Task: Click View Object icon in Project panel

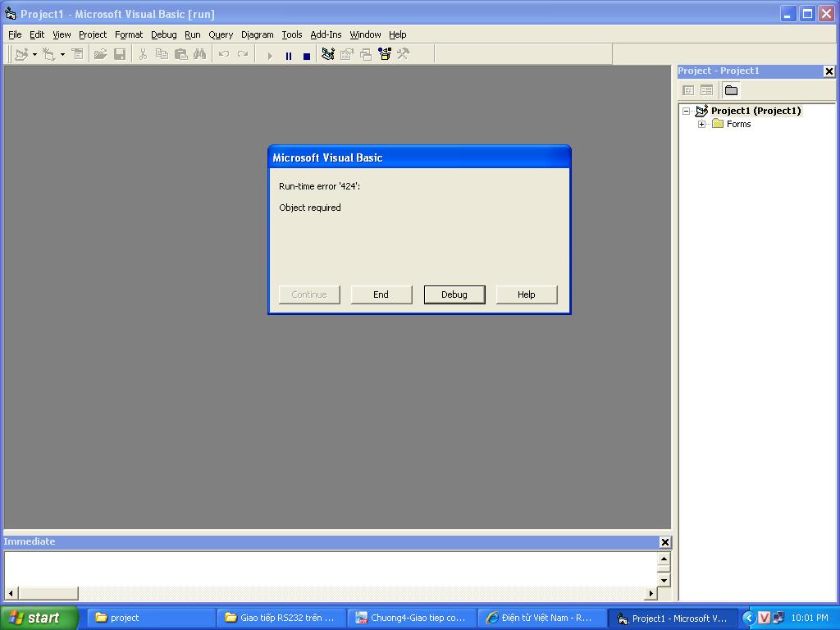Action: [x=706, y=90]
